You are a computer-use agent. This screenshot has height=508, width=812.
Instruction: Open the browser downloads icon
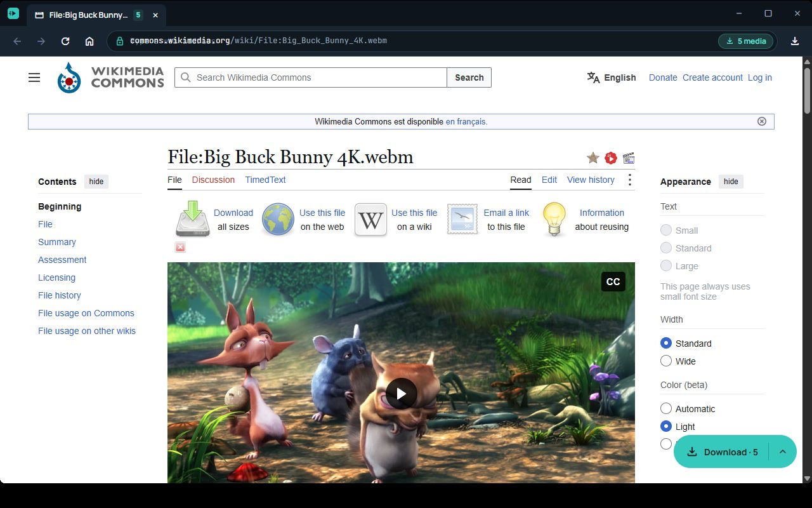point(795,41)
